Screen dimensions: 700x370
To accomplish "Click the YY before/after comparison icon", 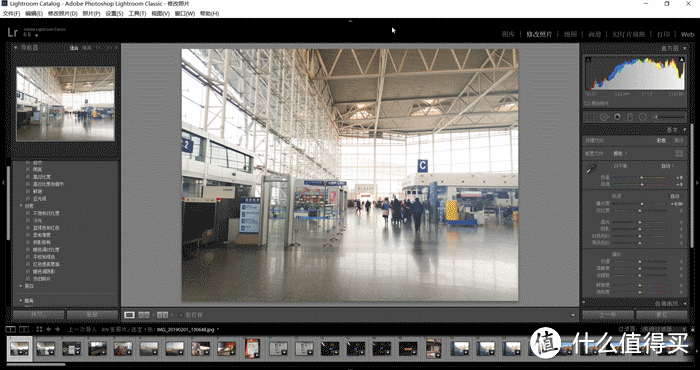I will 162,315.
